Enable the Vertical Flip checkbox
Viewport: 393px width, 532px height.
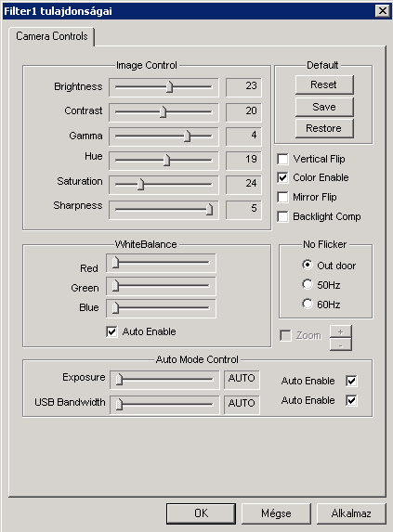click(x=282, y=159)
